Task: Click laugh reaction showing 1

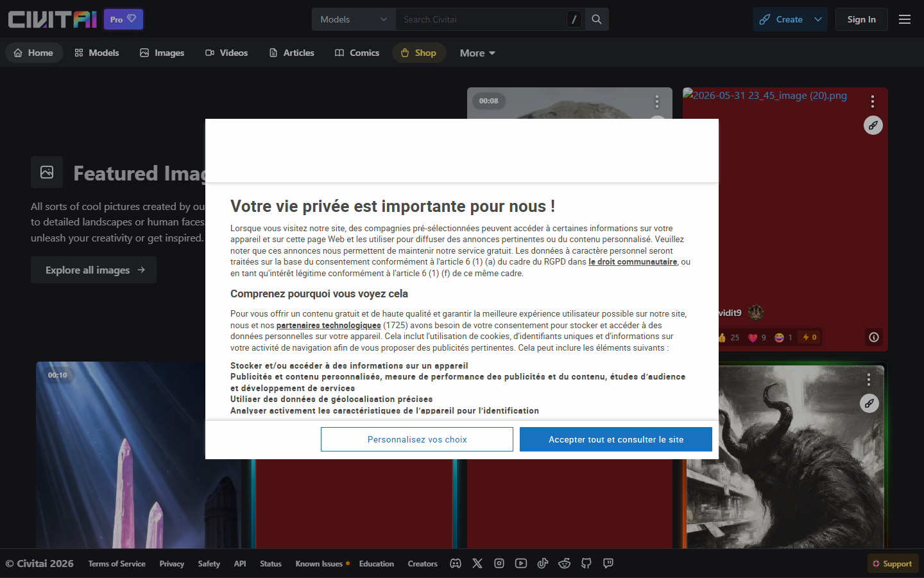Action: coord(783,337)
